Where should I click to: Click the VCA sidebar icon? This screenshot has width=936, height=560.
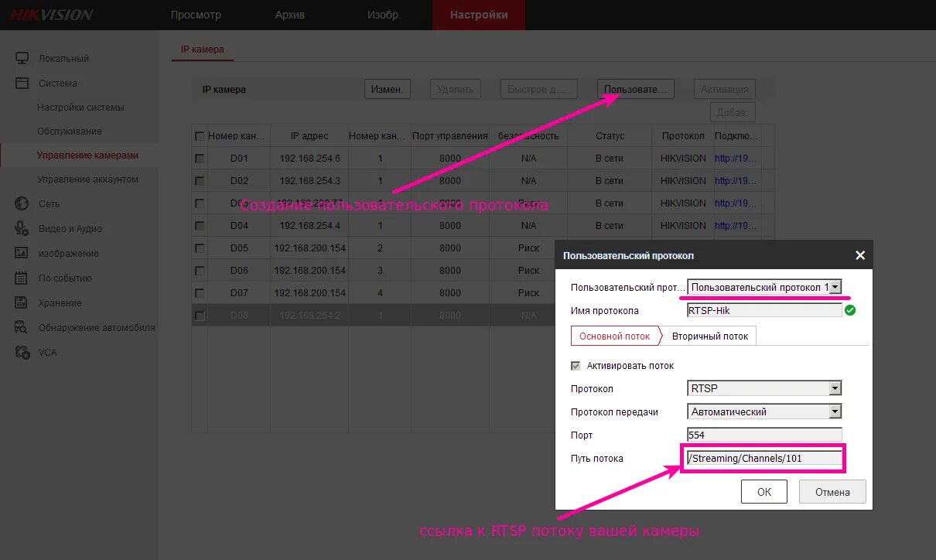22,352
